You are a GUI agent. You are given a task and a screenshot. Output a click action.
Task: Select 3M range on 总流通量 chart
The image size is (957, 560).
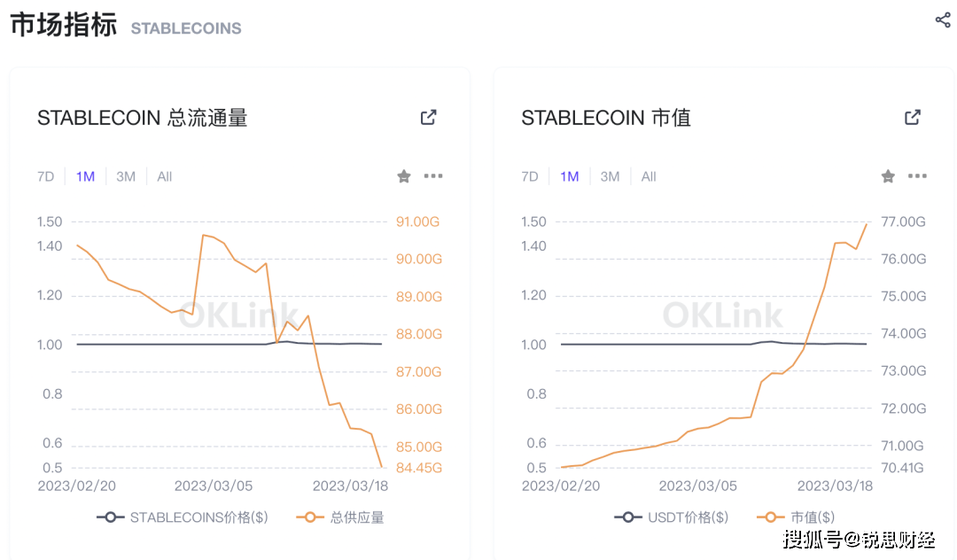[126, 176]
